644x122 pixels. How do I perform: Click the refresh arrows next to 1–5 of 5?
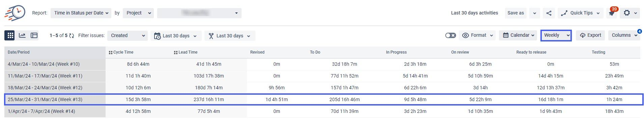[72, 36]
